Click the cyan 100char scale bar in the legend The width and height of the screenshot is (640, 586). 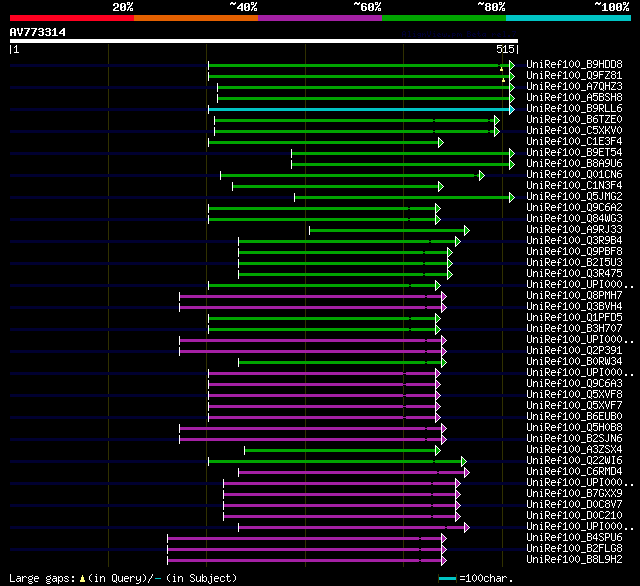(447, 578)
